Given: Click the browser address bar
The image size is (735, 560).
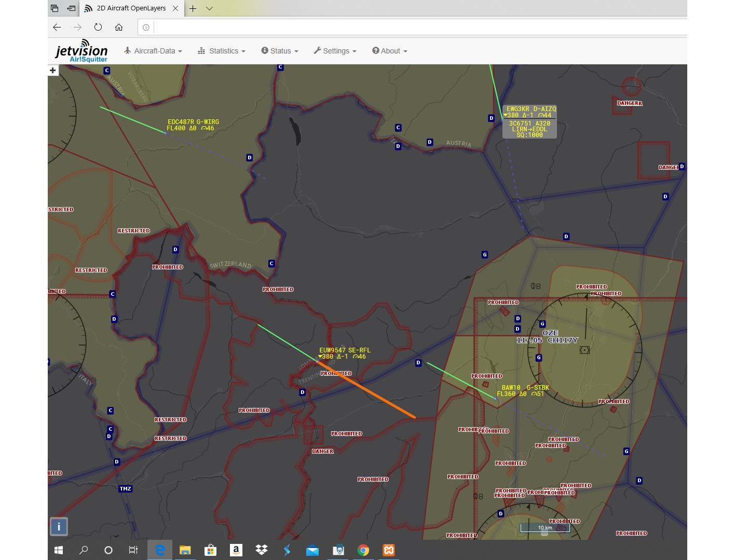Looking at the screenshot, I should coord(415,28).
